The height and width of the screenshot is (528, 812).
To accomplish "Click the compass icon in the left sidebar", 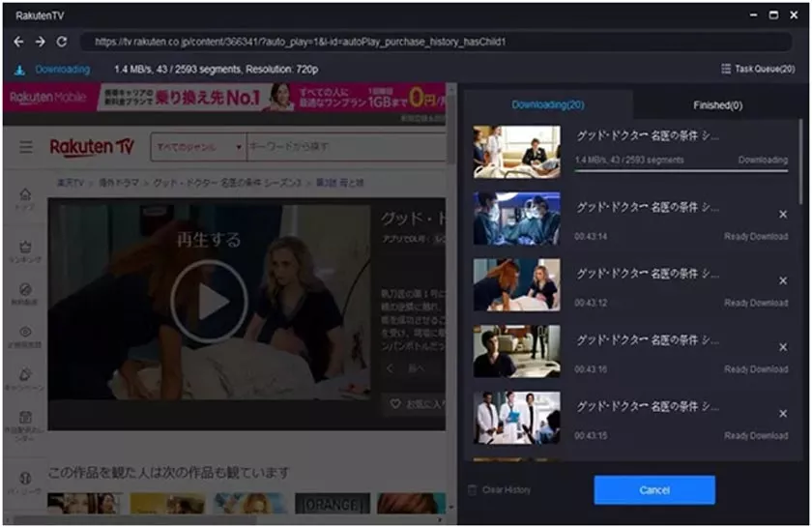I will [25, 289].
